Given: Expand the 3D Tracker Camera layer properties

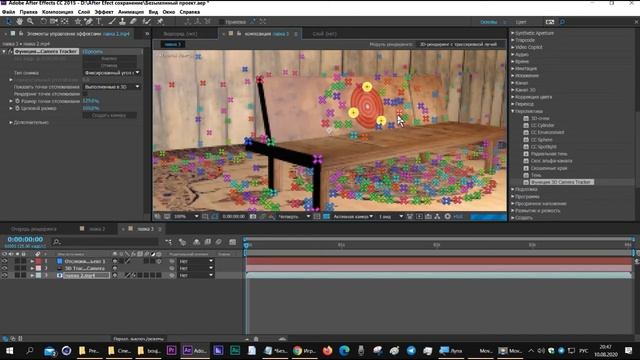Looking at the screenshot, I should pos(32,268).
